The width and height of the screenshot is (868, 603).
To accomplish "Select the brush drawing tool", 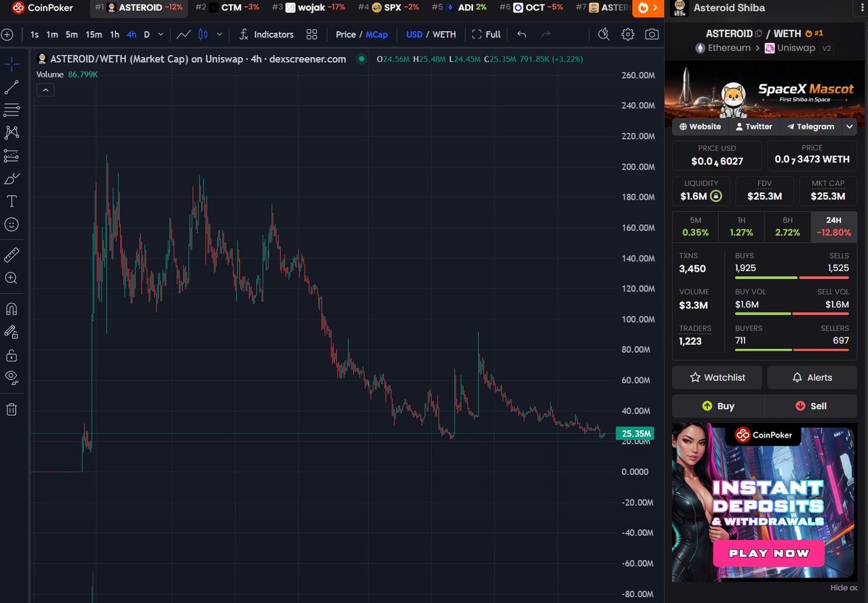I will pos(12,179).
